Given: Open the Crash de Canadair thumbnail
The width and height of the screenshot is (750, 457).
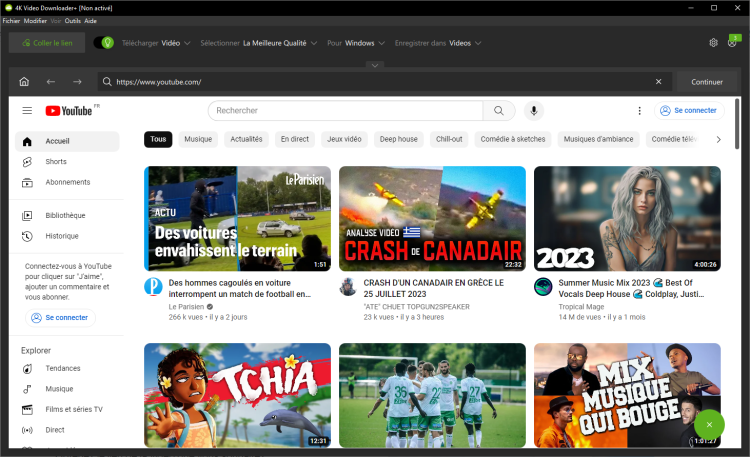Looking at the screenshot, I should coord(432,219).
